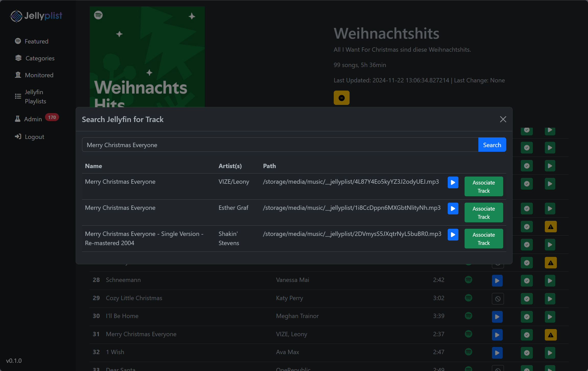This screenshot has width=588, height=371.
Task: Click the green play icon beside Meghan Trainor's track
Action: click(x=550, y=317)
